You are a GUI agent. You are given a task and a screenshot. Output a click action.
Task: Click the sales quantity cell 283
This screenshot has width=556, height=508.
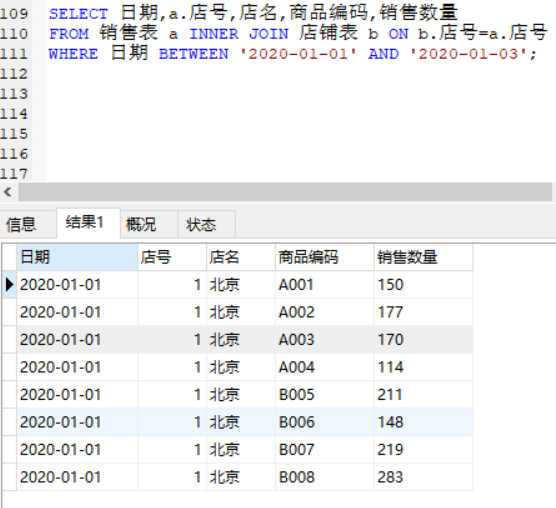coord(423,477)
